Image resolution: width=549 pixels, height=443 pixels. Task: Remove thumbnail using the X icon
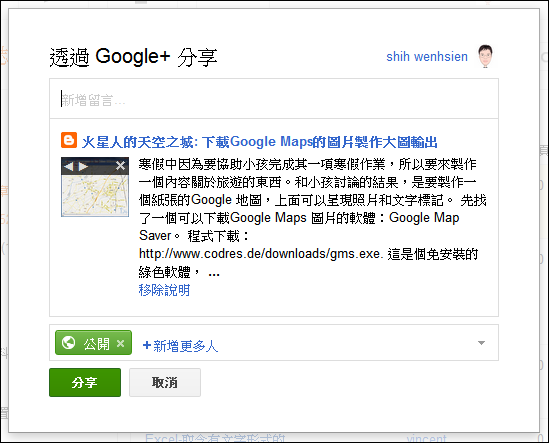tap(120, 166)
